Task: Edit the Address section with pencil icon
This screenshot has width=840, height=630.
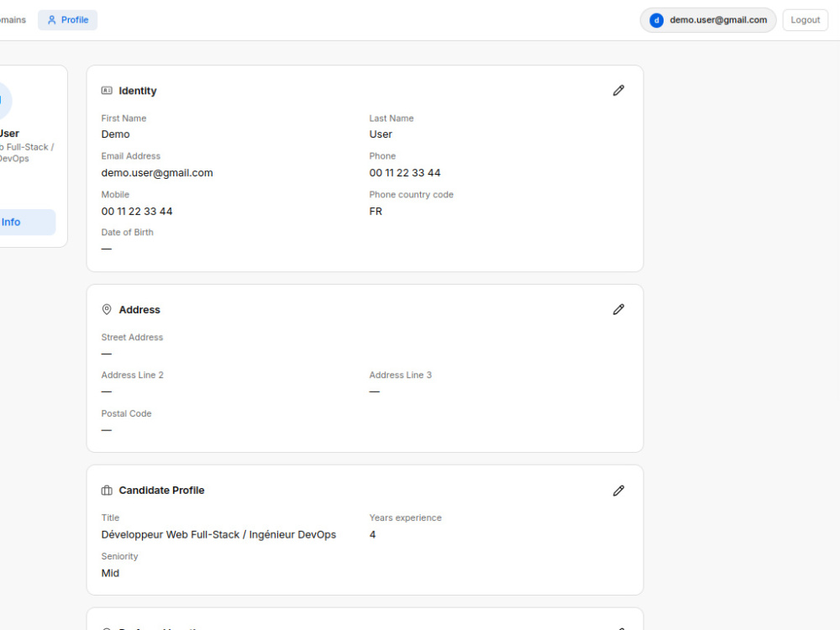Action: (618, 310)
